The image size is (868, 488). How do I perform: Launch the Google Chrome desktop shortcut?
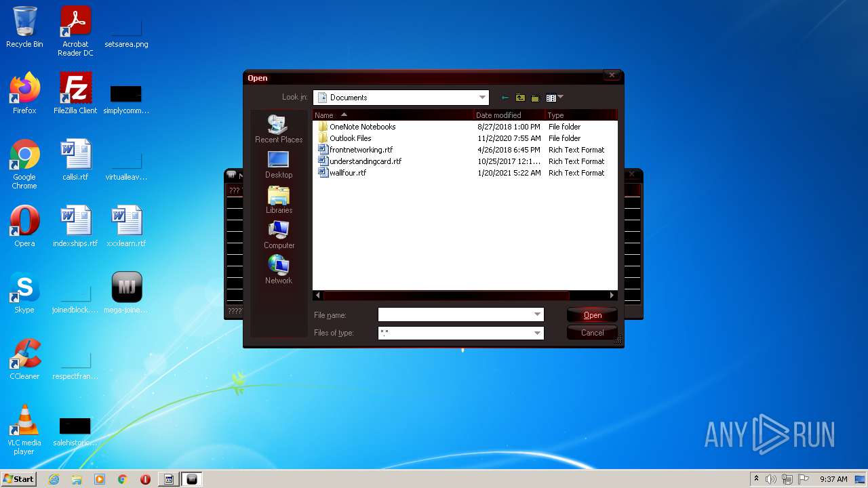pos(24,164)
